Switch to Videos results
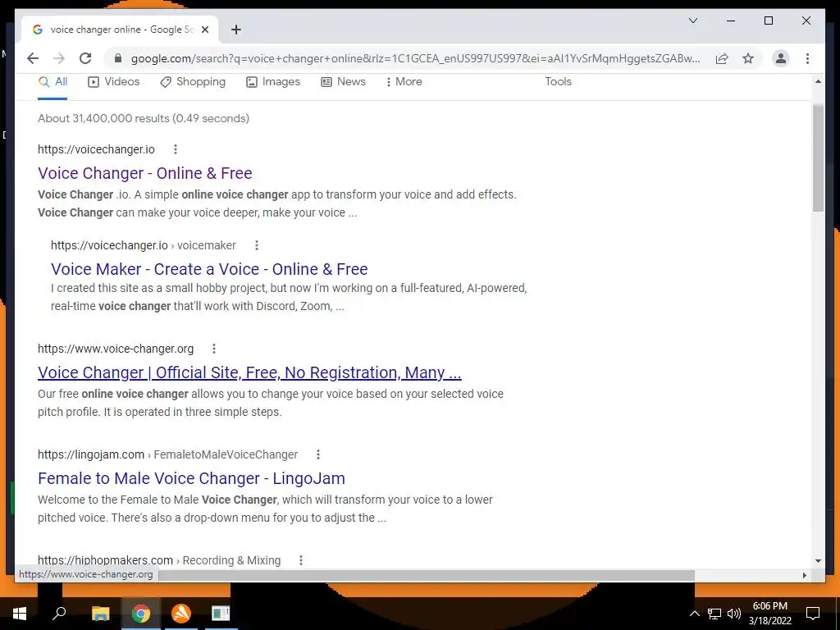 113,82
